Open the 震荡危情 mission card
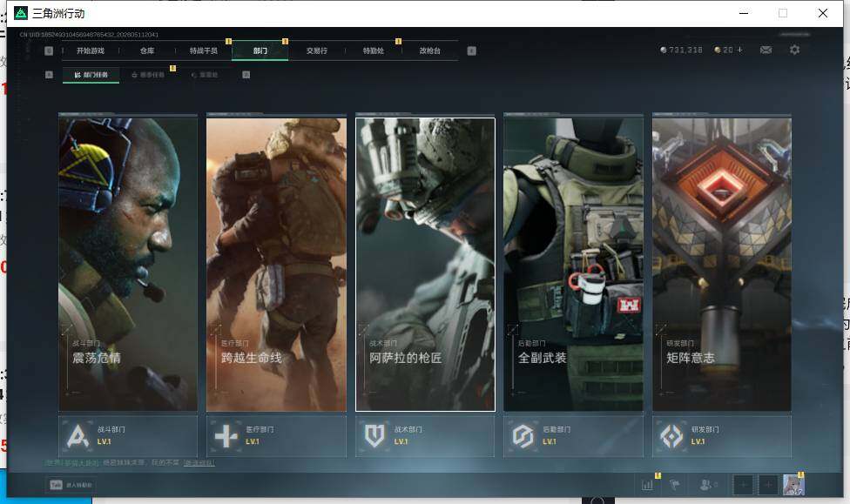850x504 pixels. pyautogui.click(x=128, y=265)
